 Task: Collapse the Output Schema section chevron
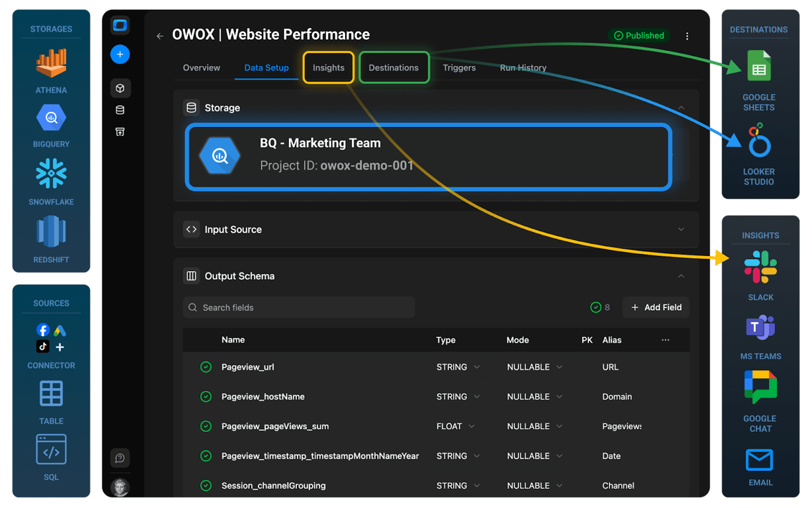681,276
